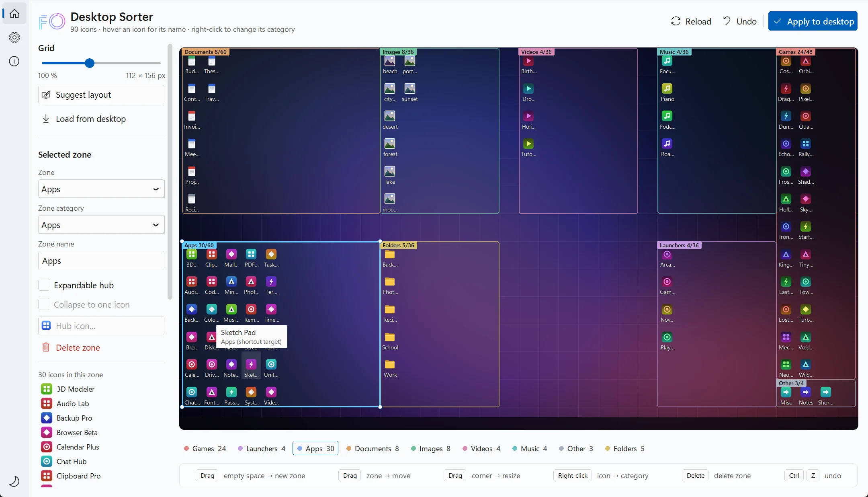Select the Games category legend tab

pyautogui.click(x=205, y=448)
